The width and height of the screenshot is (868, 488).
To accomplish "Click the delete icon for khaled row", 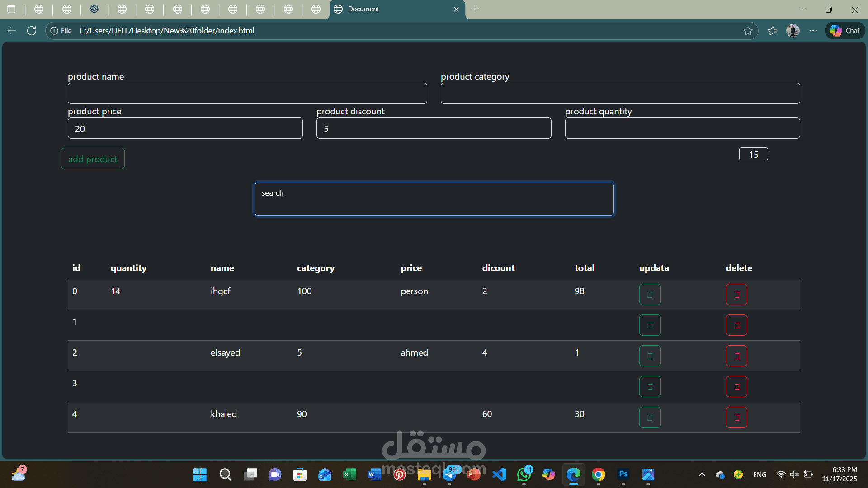I will tap(736, 418).
